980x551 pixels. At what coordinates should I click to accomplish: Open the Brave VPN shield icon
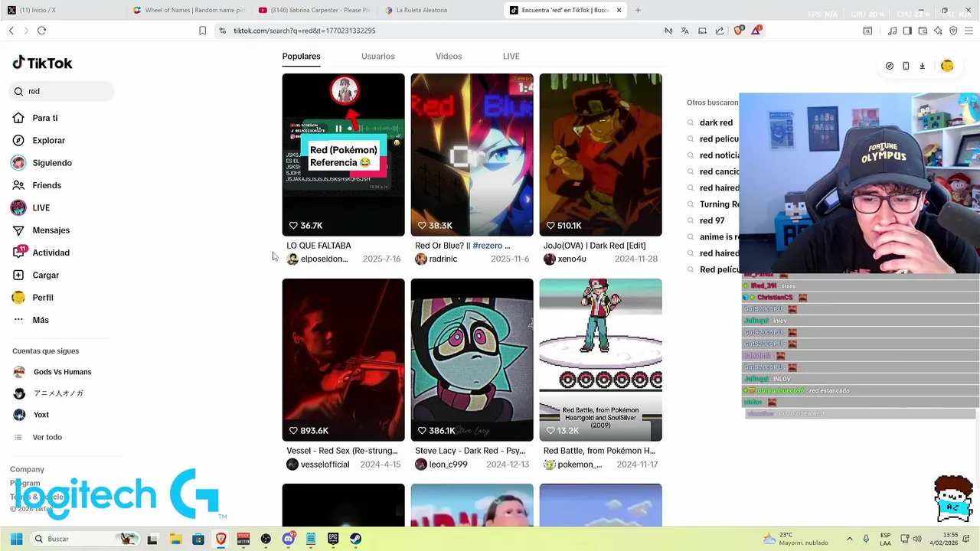(x=953, y=31)
